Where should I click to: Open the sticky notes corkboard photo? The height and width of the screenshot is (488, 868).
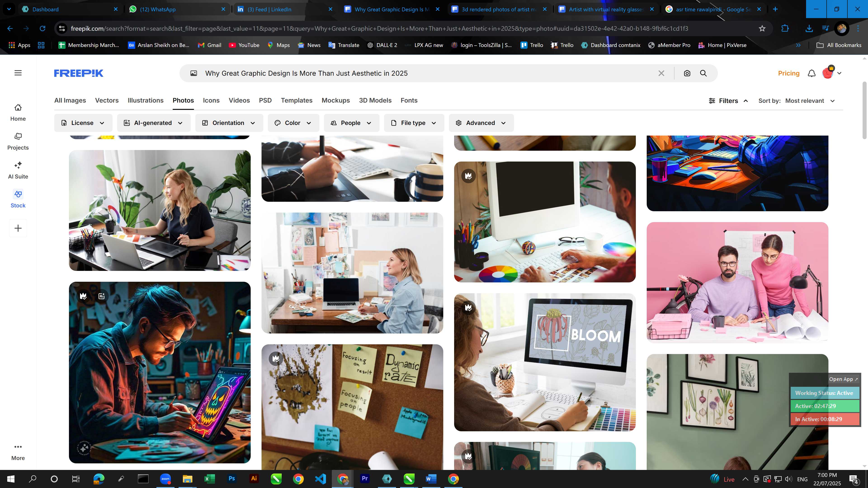[352, 407]
